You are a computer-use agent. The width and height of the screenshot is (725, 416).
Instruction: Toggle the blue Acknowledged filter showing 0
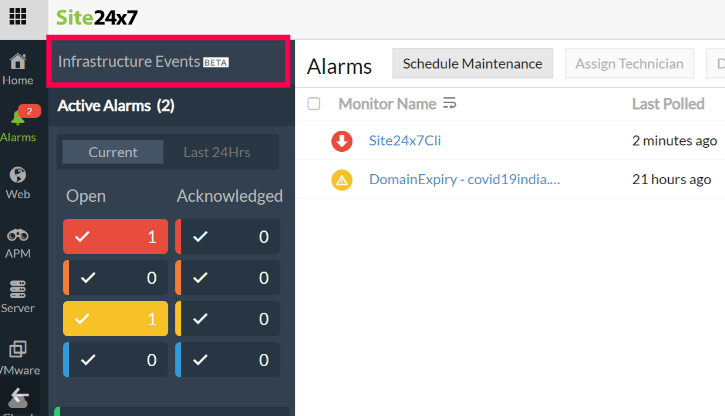[x=227, y=360]
